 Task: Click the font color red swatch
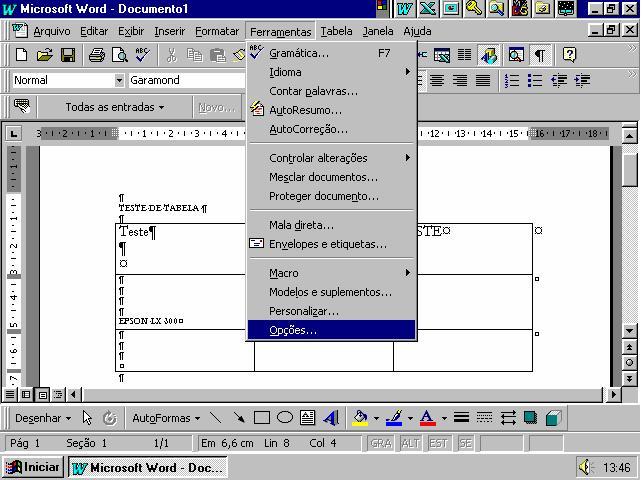point(427,418)
